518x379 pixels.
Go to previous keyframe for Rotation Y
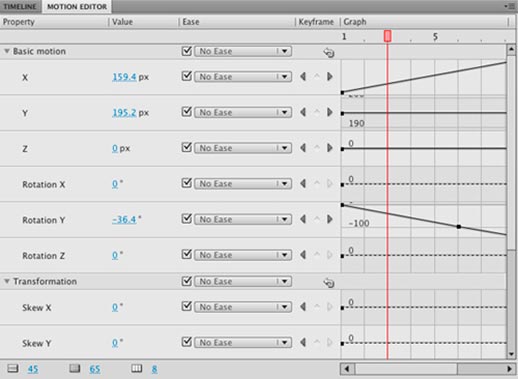tap(303, 219)
